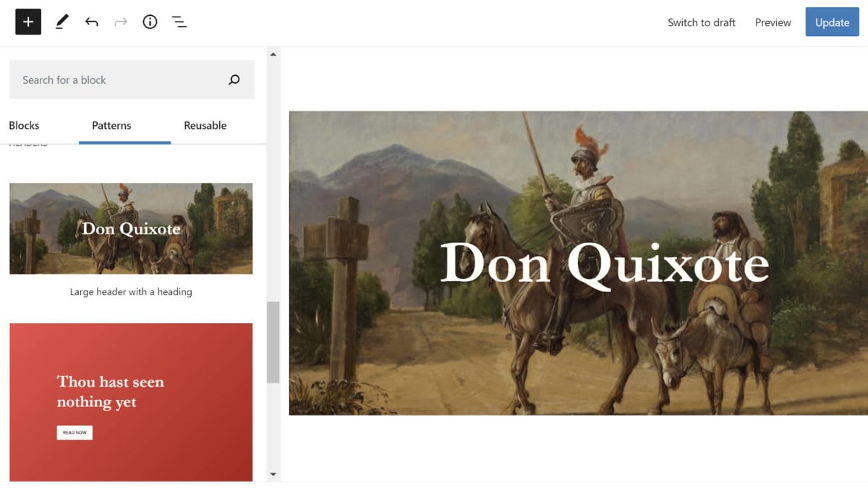Preview the post
The width and height of the screenshot is (868, 488).
pos(773,22)
